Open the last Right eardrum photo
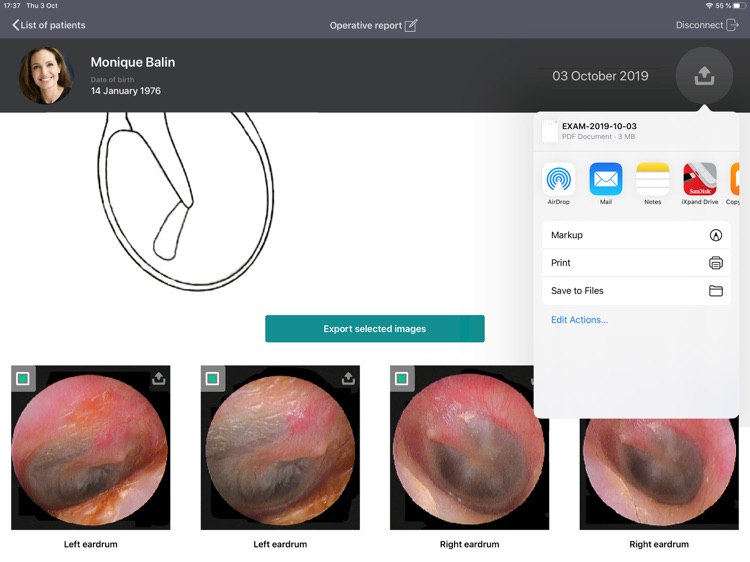 659,474
